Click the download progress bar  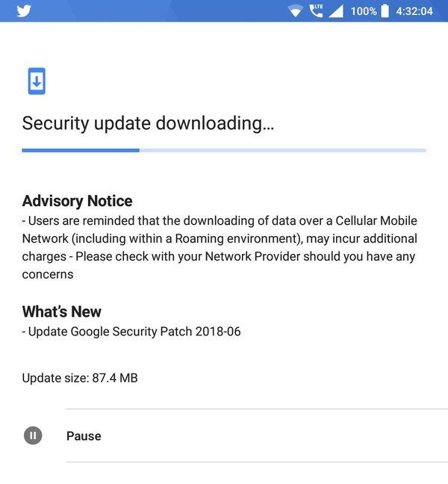pyautogui.click(x=224, y=150)
